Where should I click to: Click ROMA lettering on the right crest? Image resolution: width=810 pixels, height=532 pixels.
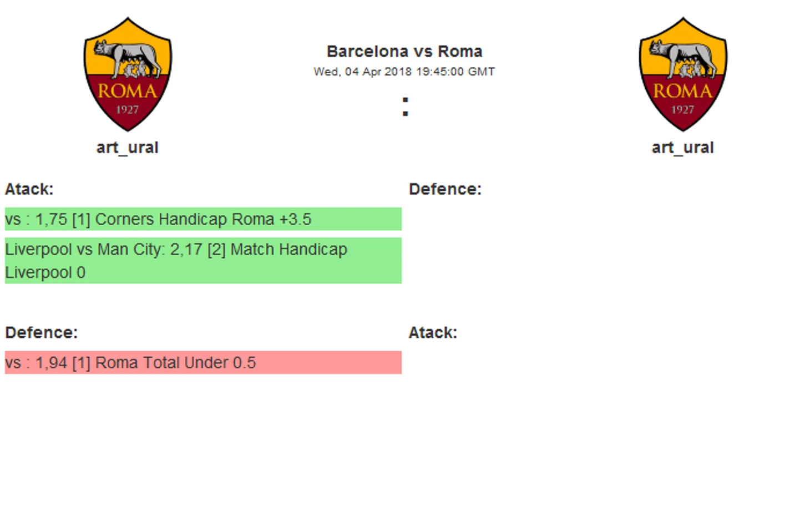point(683,91)
